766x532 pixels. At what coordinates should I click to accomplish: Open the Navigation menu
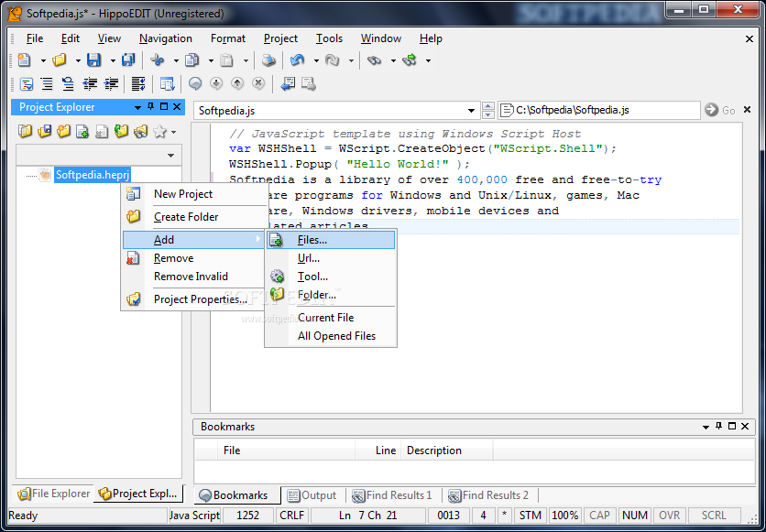(x=166, y=38)
